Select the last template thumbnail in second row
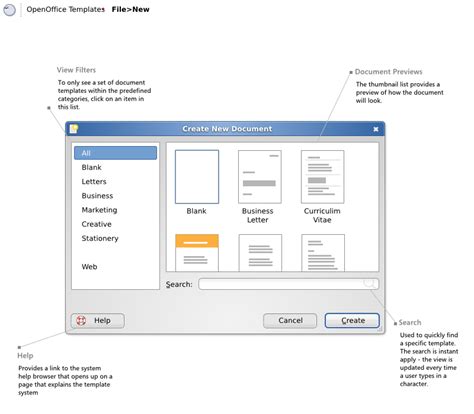Viewport: 474px width, 414px height. 323,253
